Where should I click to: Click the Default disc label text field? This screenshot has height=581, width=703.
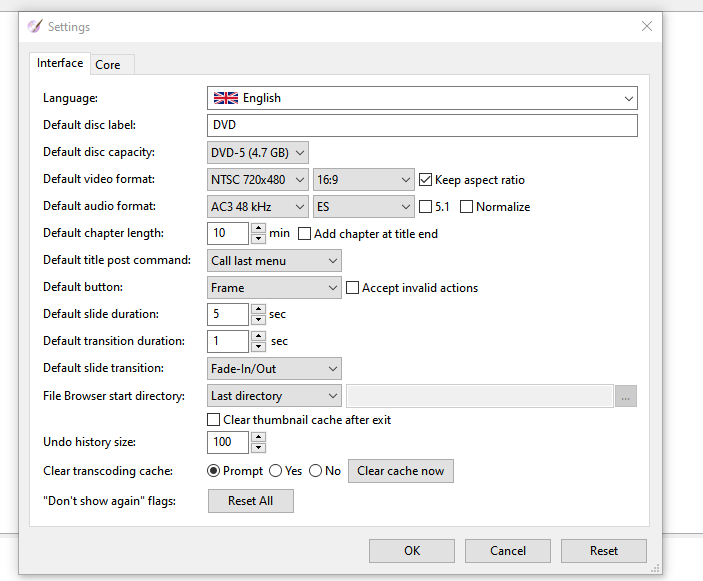[422, 126]
